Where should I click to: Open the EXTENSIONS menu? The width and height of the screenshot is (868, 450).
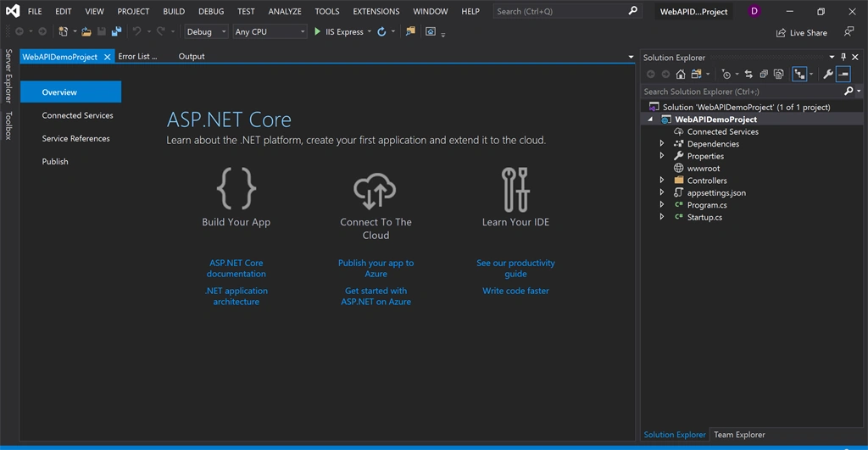point(376,11)
